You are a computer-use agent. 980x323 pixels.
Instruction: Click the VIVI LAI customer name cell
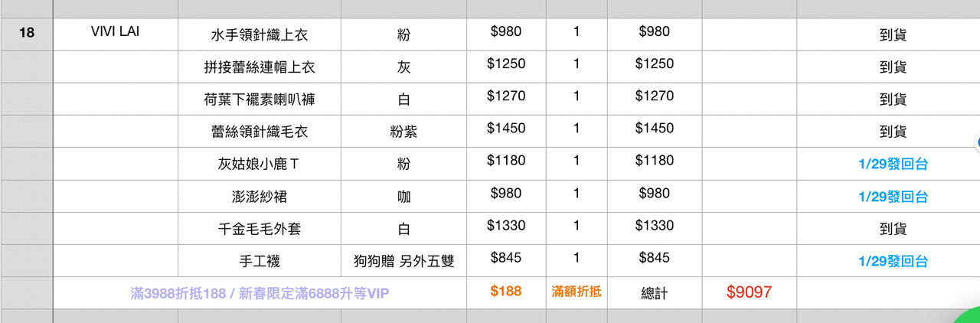(x=115, y=32)
